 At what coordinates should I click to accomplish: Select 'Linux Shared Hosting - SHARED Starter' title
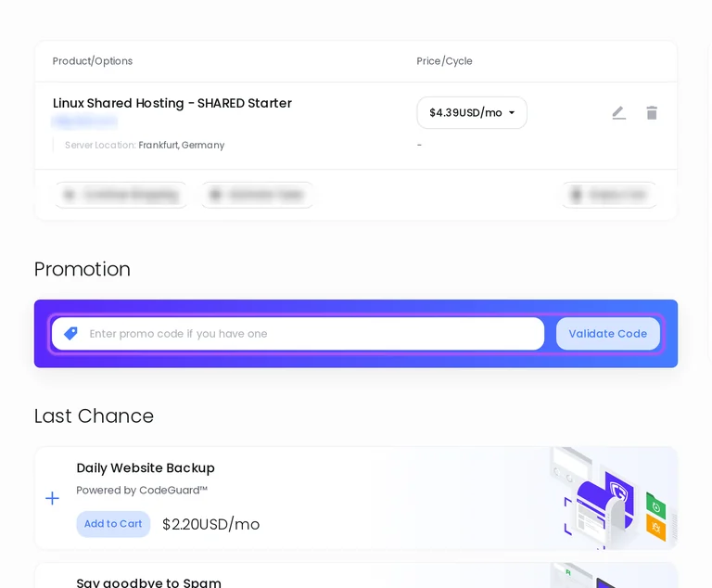pyautogui.click(x=172, y=103)
